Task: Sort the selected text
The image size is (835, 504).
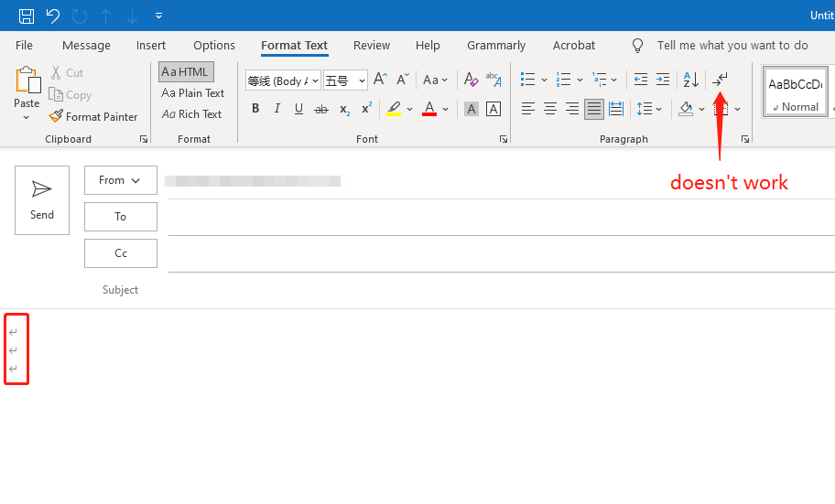Action: (690, 80)
